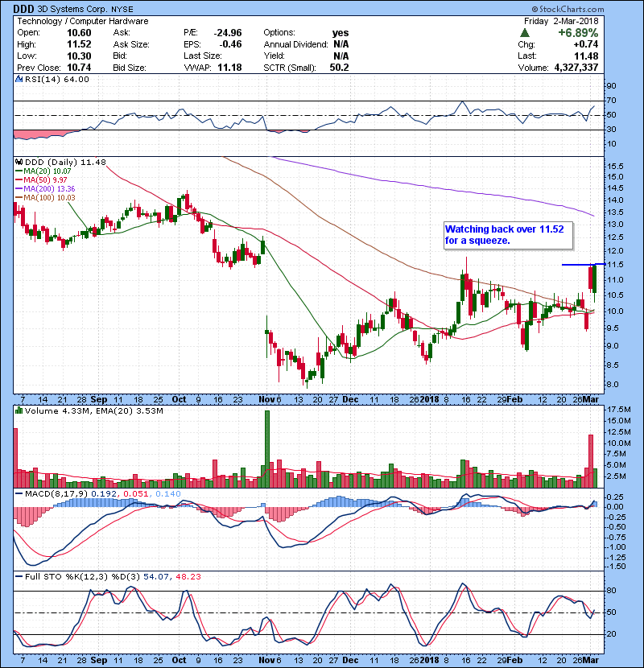Viewport: 644px width, 668px height.
Task: Click the tall November volume spike bar
Action: (x=267, y=449)
